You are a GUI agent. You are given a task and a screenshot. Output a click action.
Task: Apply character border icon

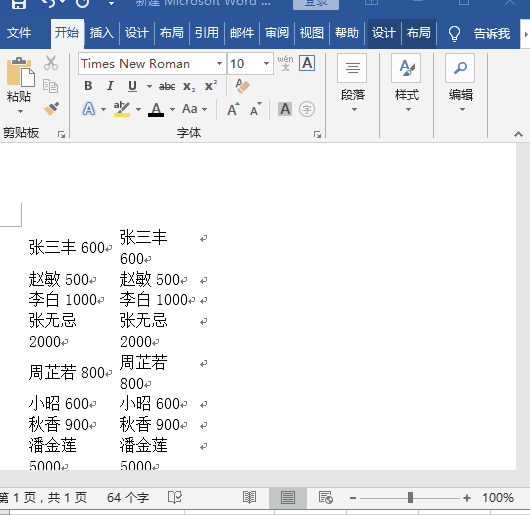[x=307, y=63]
